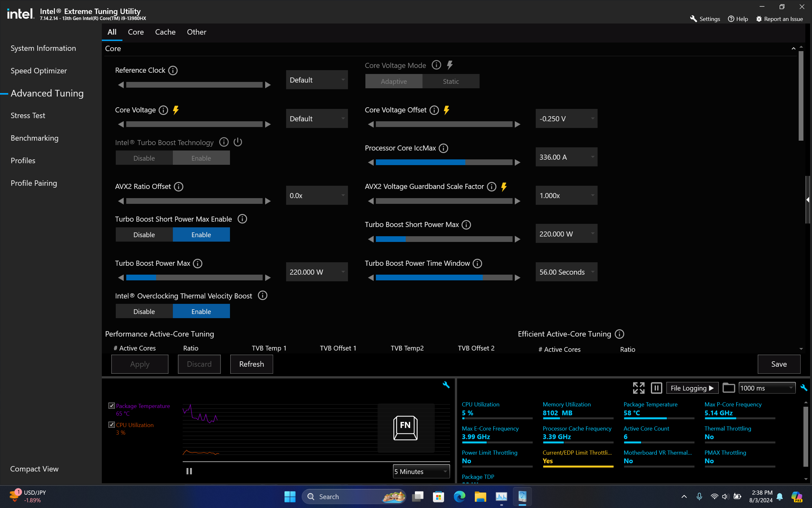This screenshot has height=508, width=812.
Task: Uncheck CPU Utilization graph checkbox
Action: (112, 425)
